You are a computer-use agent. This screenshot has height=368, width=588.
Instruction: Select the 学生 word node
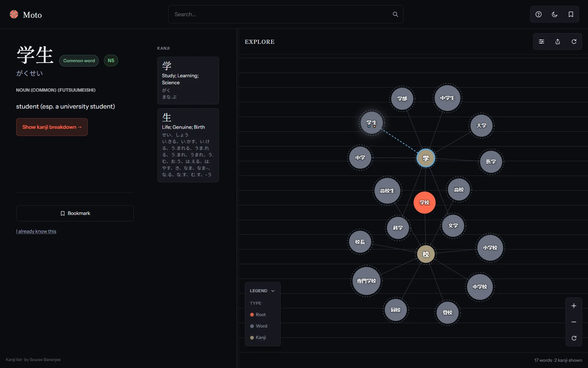pyautogui.click(x=372, y=123)
